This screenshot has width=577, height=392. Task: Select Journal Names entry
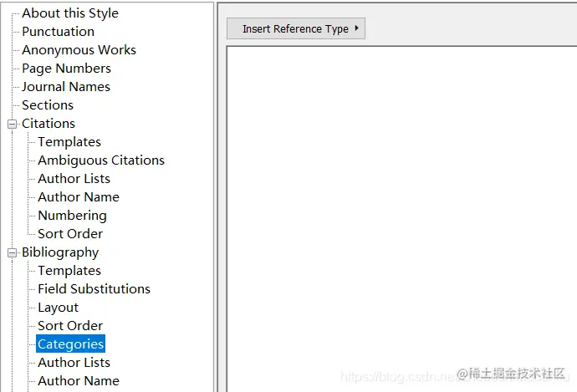point(66,87)
